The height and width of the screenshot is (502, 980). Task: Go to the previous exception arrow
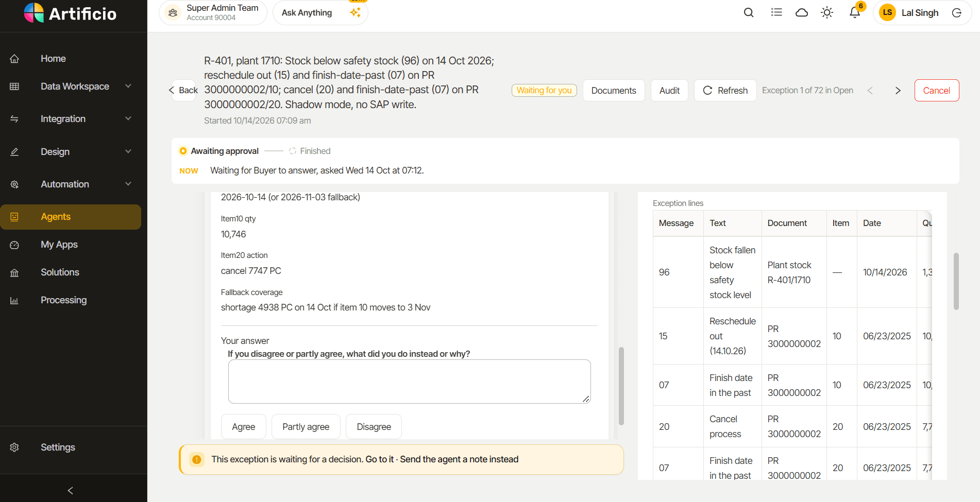870,91
